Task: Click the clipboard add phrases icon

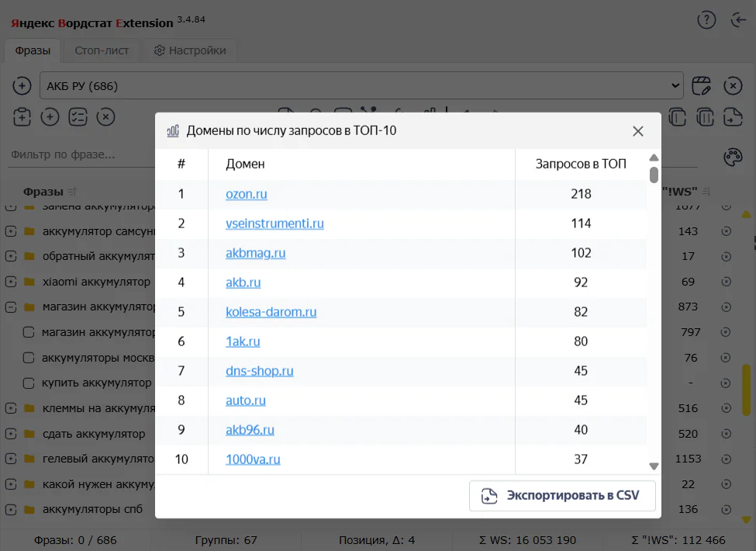Action: (22, 116)
